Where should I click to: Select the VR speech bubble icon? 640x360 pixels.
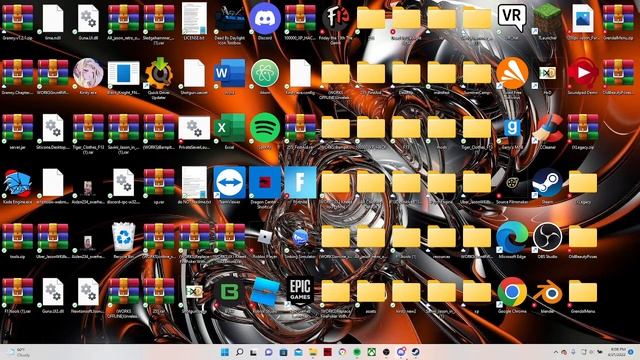point(512,18)
